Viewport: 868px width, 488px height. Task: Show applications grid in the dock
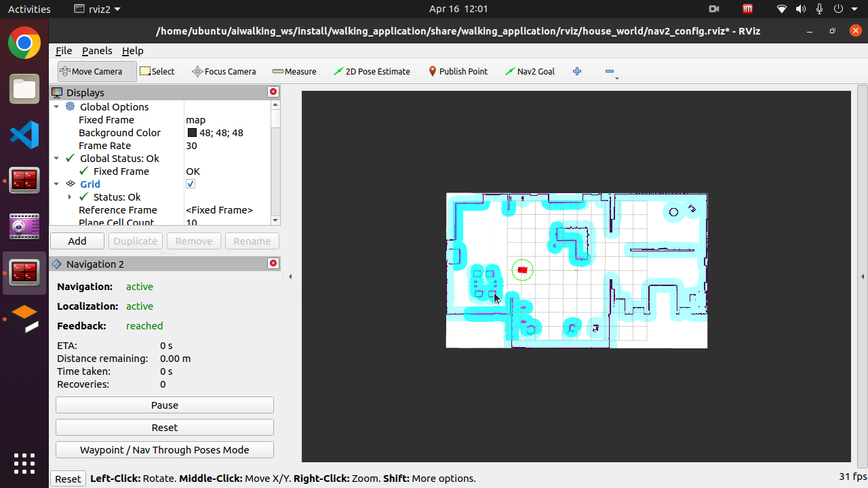tap(24, 464)
